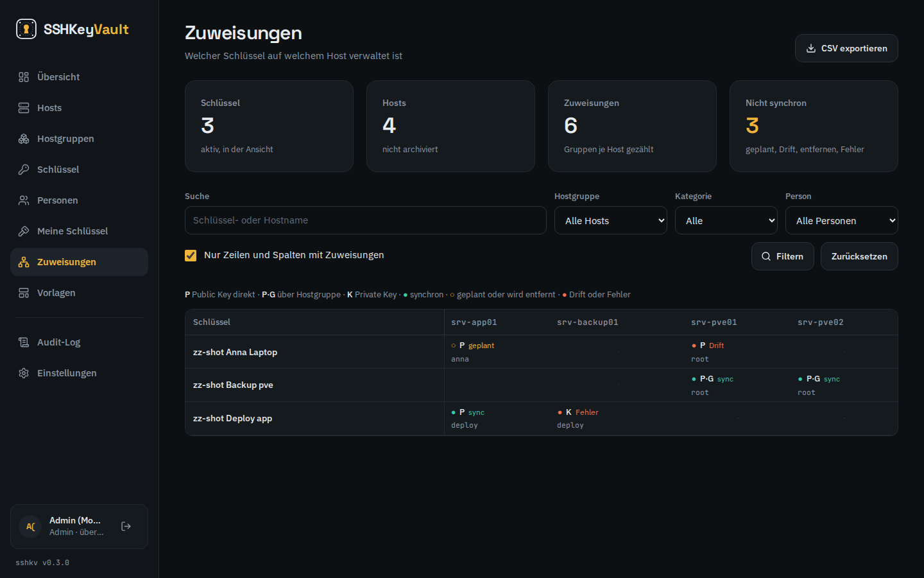Screen dimensions: 924x578
Task: Click the logout arrow icon
Action: click(126, 526)
